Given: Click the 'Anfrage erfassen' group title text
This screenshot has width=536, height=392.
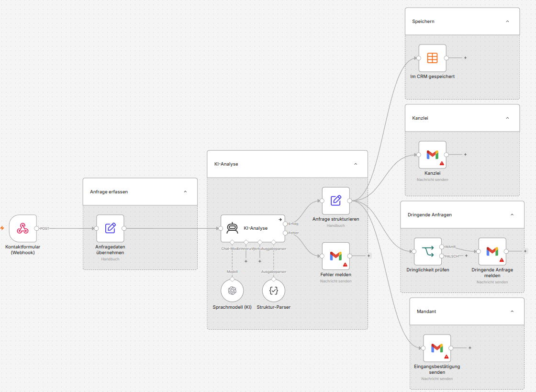Looking at the screenshot, I should tap(109, 192).
